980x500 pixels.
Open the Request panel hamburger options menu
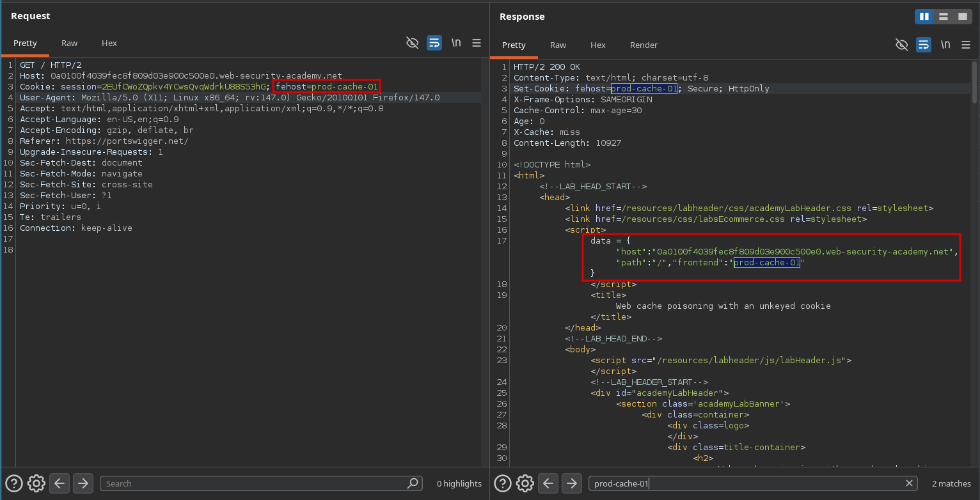click(x=477, y=43)
